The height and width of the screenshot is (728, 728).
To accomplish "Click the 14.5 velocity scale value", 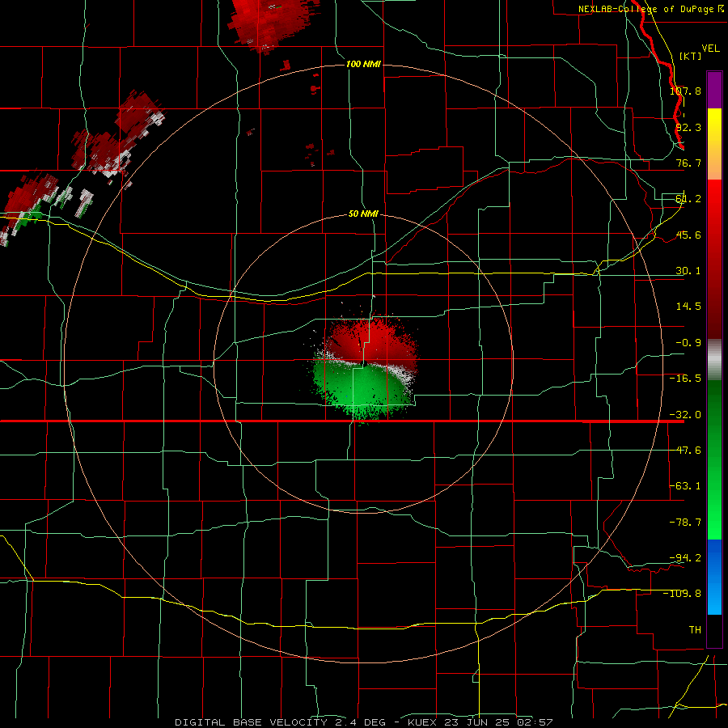I will point(688,307).
